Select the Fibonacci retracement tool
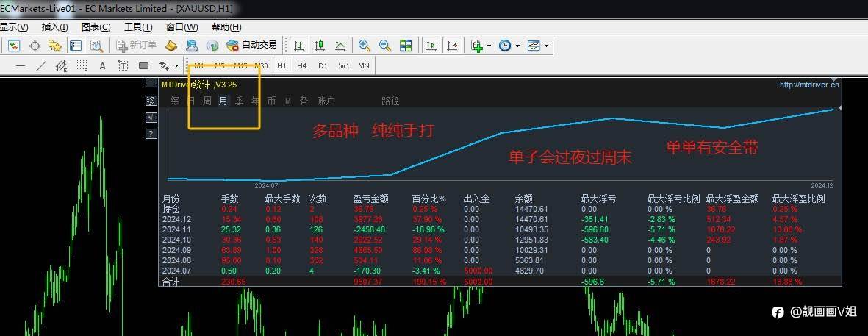This screenshot has height=336, width=868. [82, 66]
